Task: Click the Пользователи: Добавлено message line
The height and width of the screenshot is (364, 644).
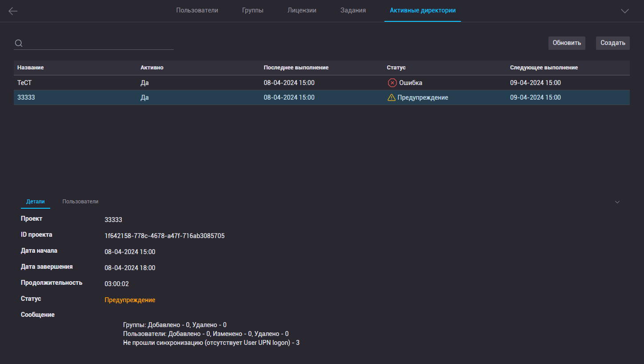Action: click(206, 334)
